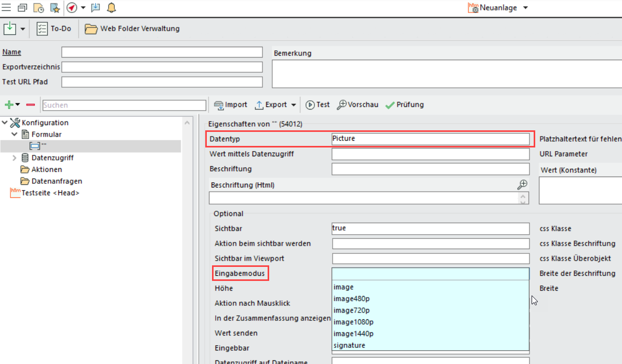The image size is (622, 364).
Task: Click the red minus remove icon
Action: [31, 105]
